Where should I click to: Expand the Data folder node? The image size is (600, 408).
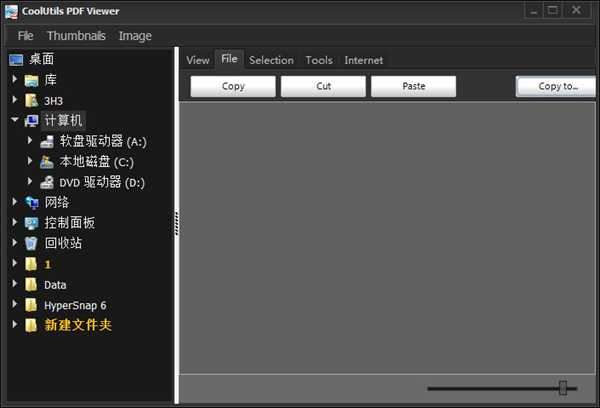point(15,284)
